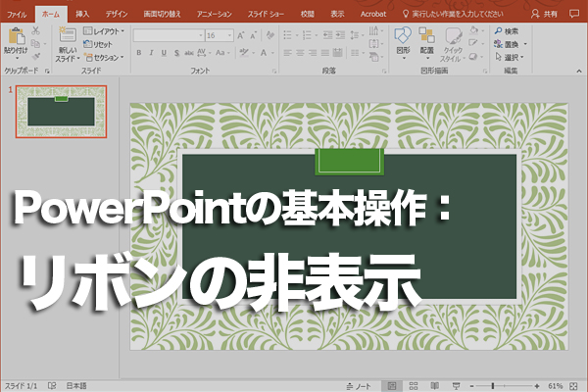Screen dimensions: 588x392
Task: Open character spacing AV dropdown
Action: click(x=204, y=53)
